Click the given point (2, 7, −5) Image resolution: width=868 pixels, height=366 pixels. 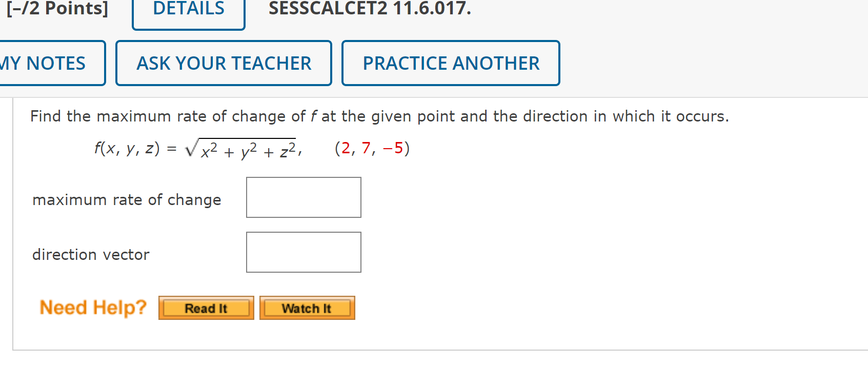(x=371, y=149)
